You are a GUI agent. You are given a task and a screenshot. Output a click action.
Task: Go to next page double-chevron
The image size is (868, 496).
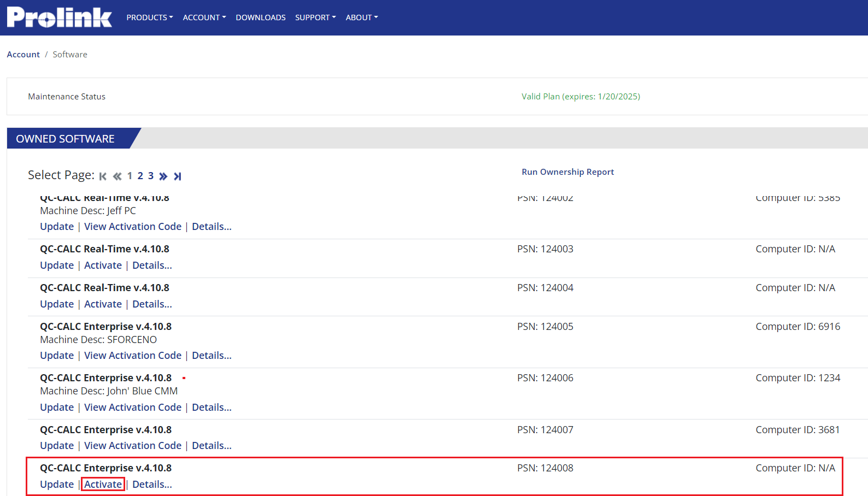[163, 176]
